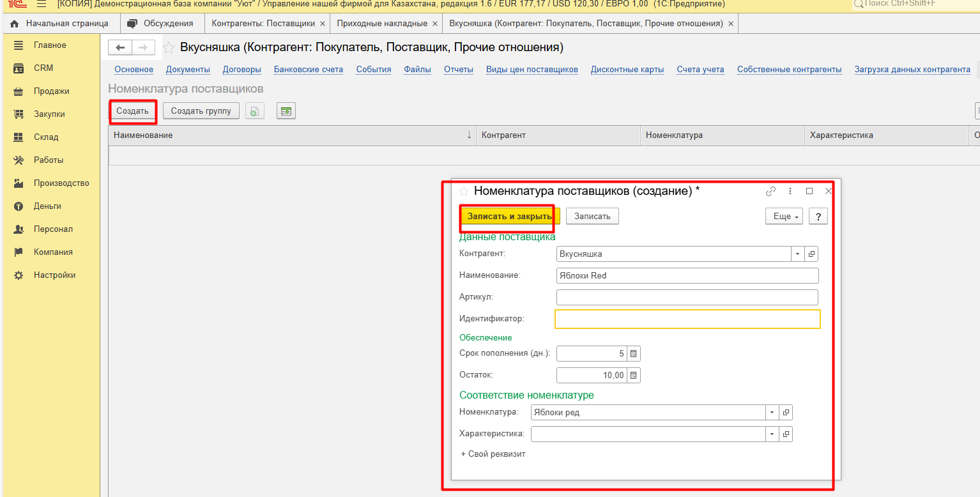Click the copy-link chain icon in dialog

(770, 191)
